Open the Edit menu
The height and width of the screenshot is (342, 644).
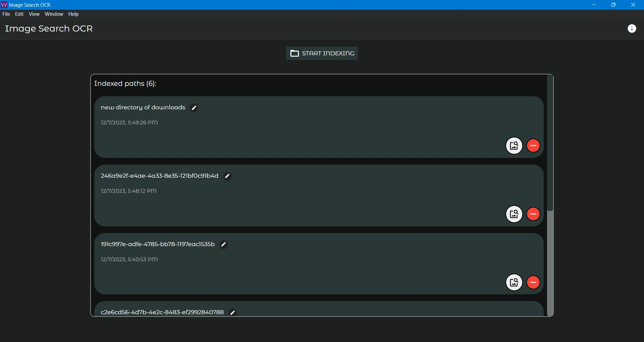[x=19, y=14]
